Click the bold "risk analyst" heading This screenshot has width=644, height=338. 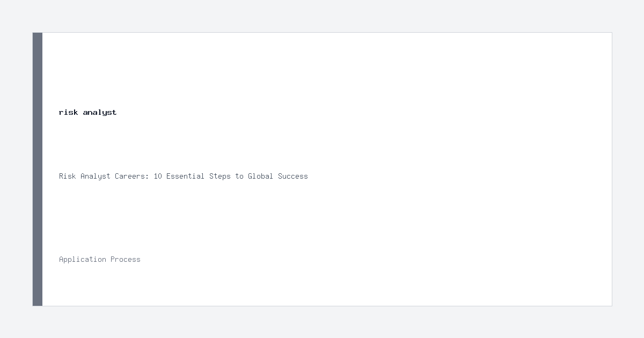(87, 113)
